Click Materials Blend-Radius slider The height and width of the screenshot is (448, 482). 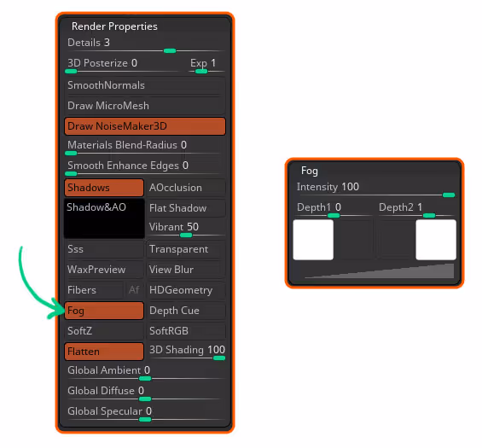[x=145, y=148]
